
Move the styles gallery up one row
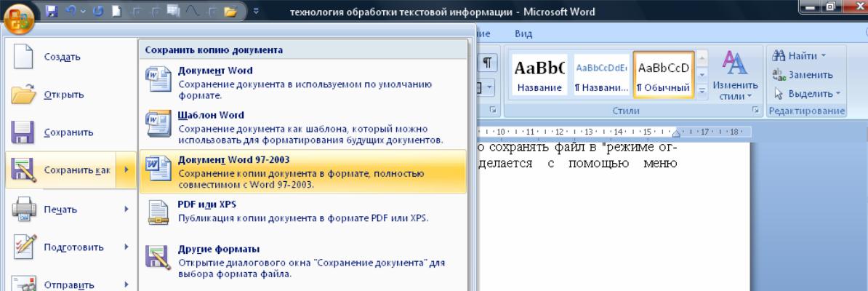pyautogui.click(x=702, y=57)
